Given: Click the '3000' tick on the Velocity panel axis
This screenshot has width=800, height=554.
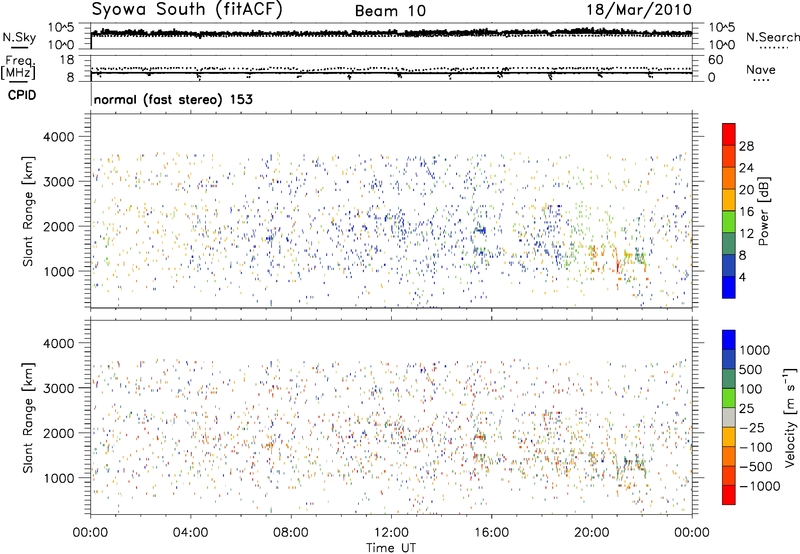Looking at the screenshot, I should [59, 388].
